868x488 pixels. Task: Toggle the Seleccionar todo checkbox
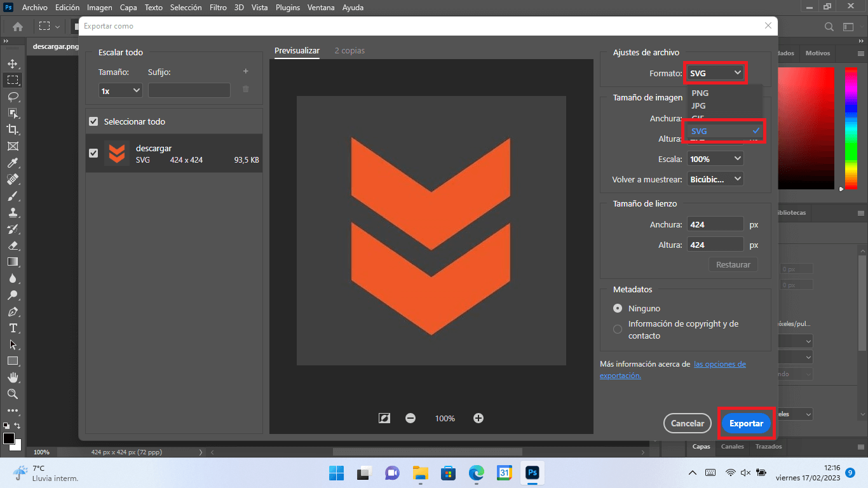coord(93,121)
